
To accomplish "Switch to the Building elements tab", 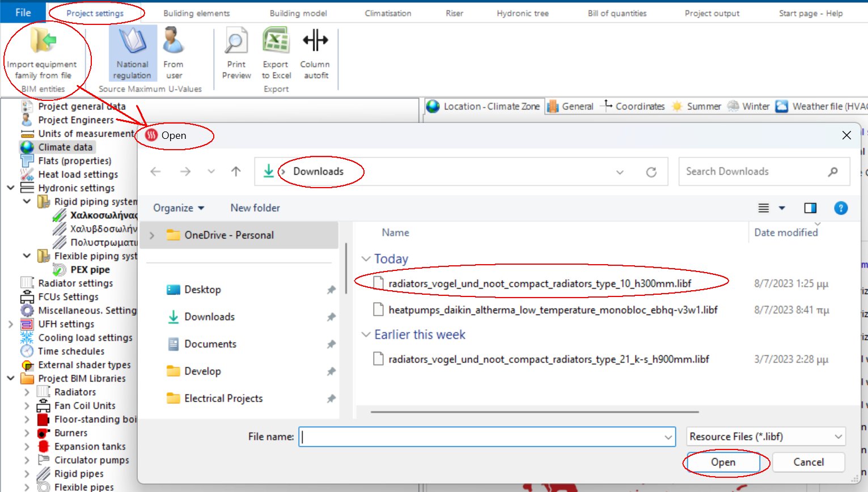I will click(197, 13).
